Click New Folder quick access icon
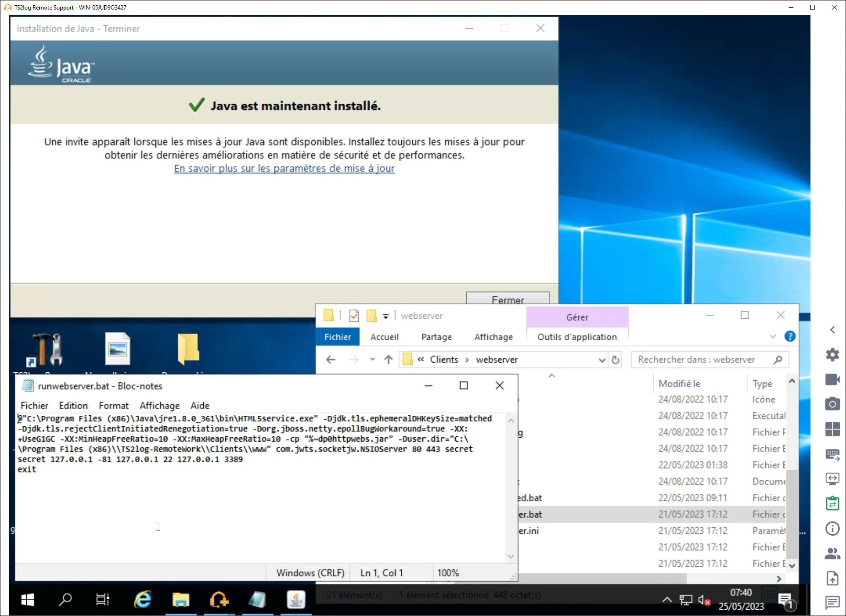 (372, 316)
